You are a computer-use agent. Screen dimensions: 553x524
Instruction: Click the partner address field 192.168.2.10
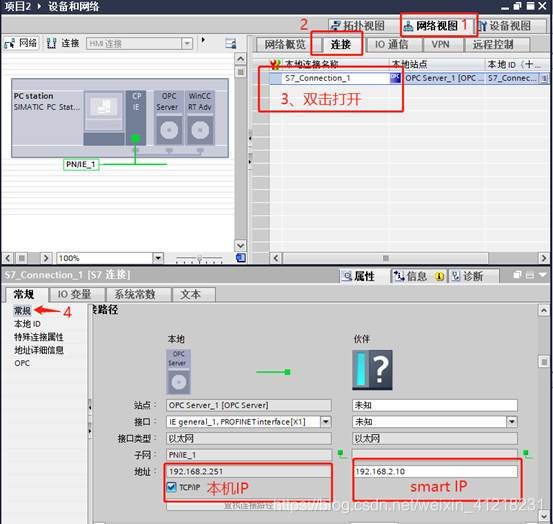[x=434, y=471]
